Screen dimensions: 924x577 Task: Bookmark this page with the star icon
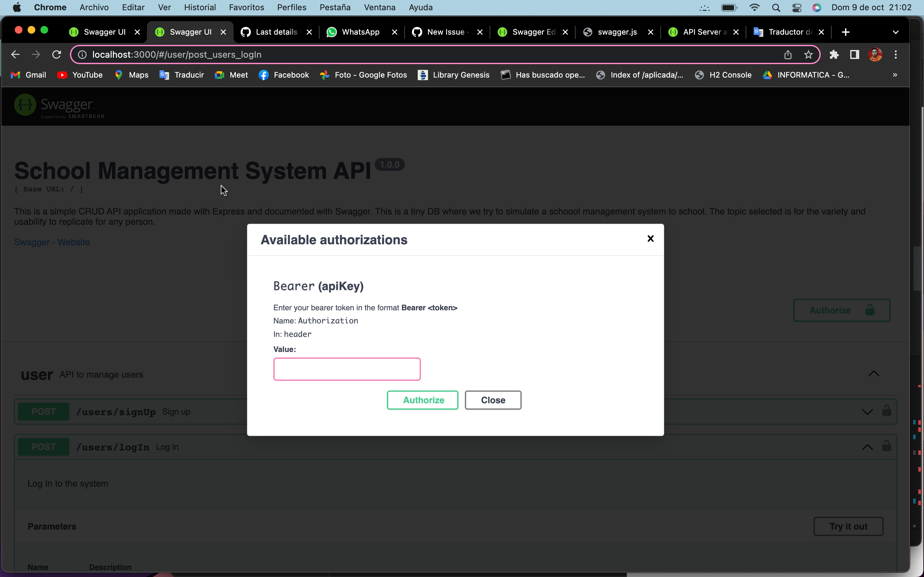tap(808, 54)
